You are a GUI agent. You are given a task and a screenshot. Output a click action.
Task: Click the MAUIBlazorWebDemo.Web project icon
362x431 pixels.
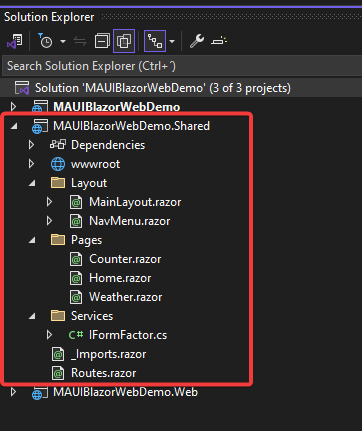click(x=40, y=393)
